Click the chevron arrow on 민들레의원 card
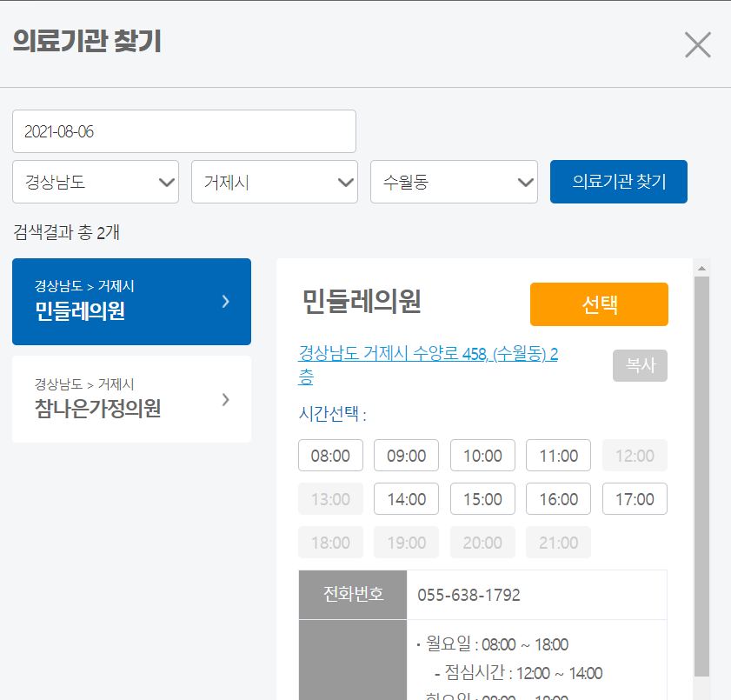The image size is (731, 700). pos(226,302)
